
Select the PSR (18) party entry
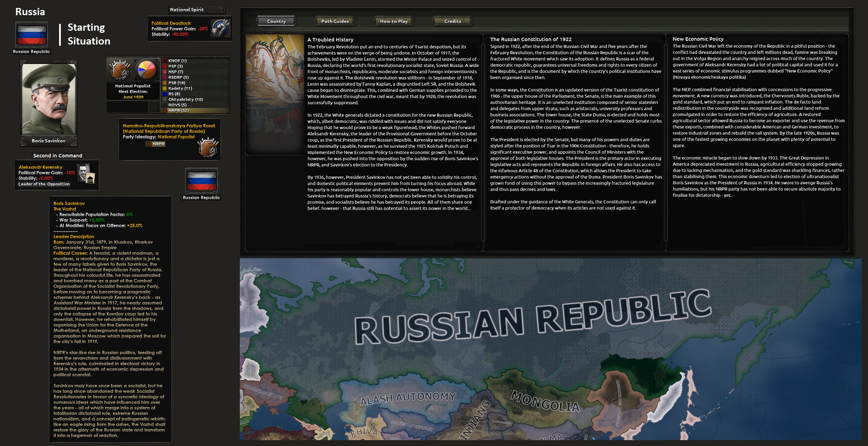click(177, 83)
